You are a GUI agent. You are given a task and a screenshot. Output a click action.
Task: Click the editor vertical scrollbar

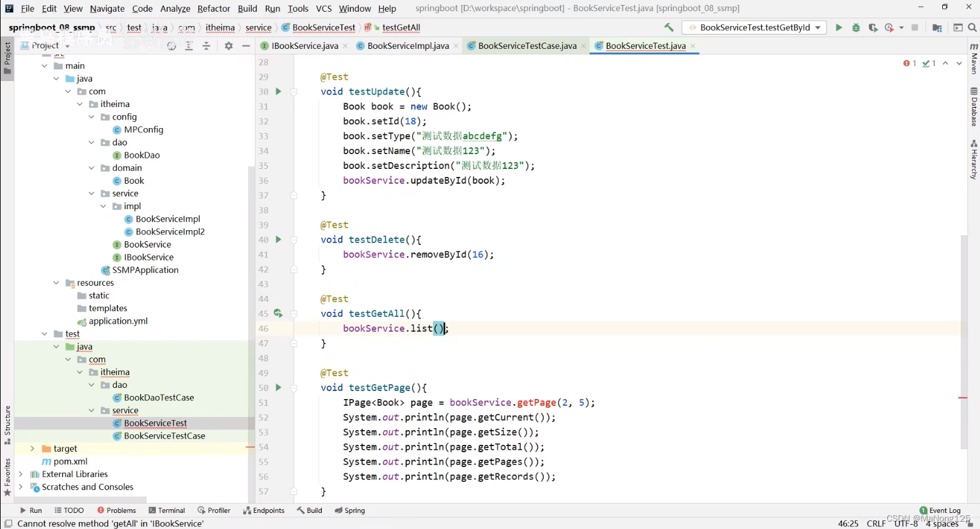click(x=963, y=342)
